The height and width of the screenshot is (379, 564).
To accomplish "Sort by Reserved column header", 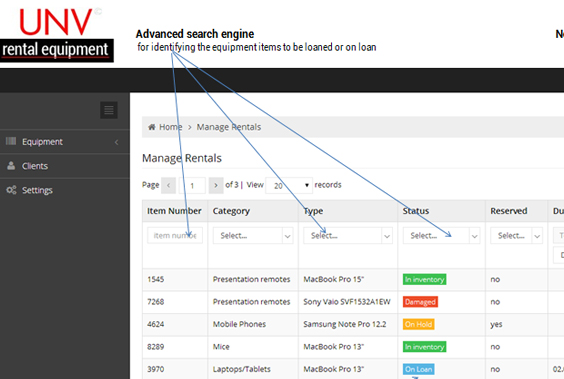I will (509, 211).
